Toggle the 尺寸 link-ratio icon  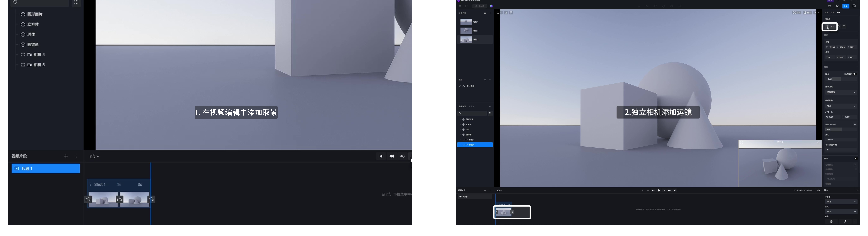pyautogui.click(x=832, y=112)
